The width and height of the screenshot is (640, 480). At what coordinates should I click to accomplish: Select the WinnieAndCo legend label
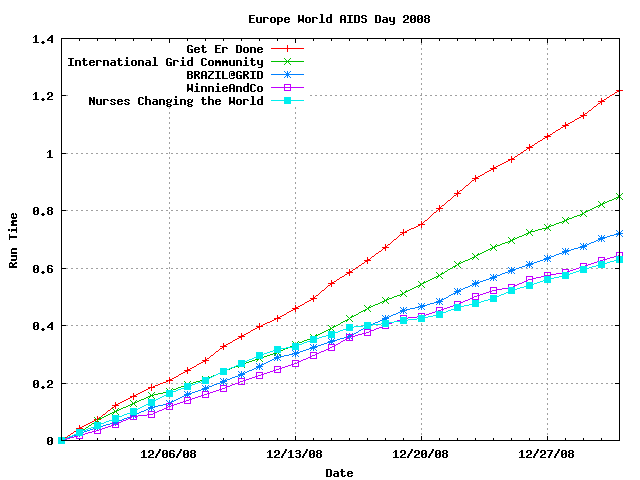pos(225,88)
